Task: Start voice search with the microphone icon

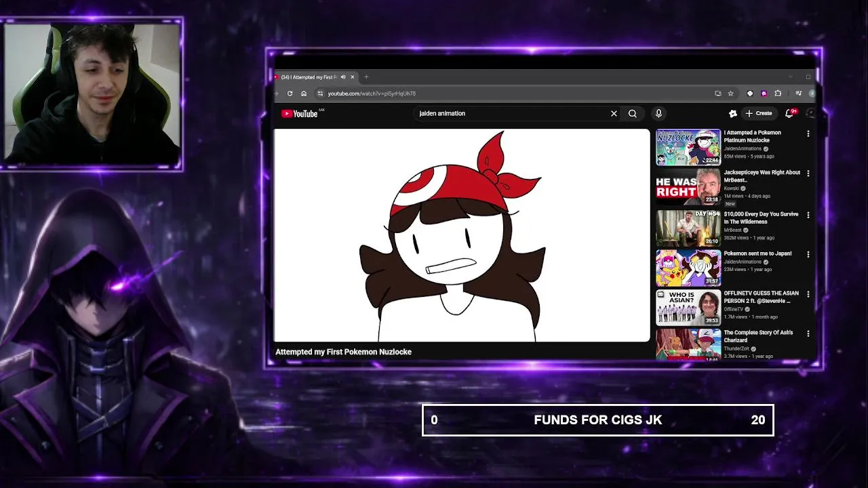Action: (658, 114)
